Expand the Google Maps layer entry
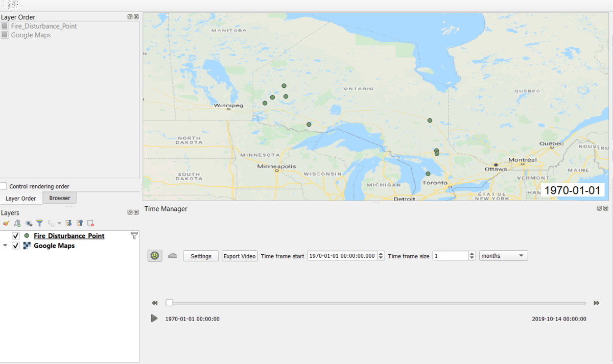The image size is (613, 364). point(5,246)
